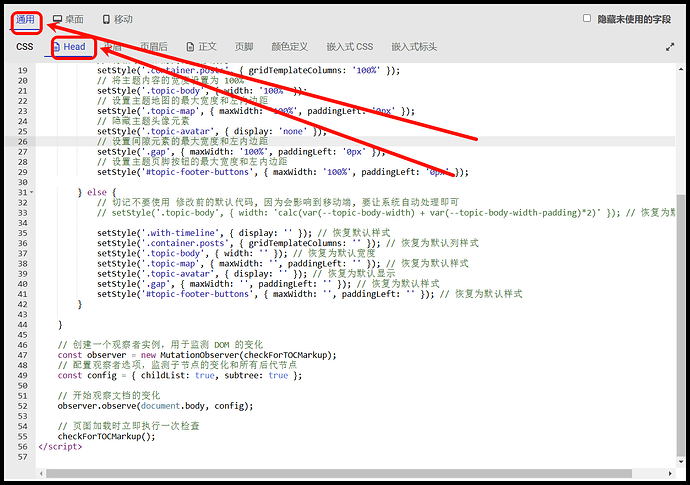
Task: Click the desktop monitor icon next to 桌面
Action: pyautogui.click(x=57, y=19)
